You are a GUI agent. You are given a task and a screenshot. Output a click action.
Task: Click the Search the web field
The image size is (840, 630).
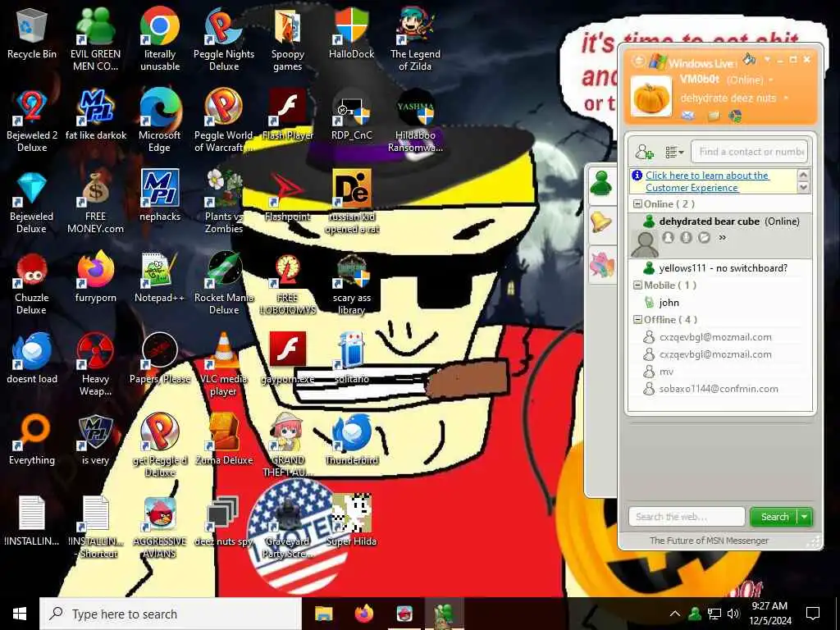[687, 517]
